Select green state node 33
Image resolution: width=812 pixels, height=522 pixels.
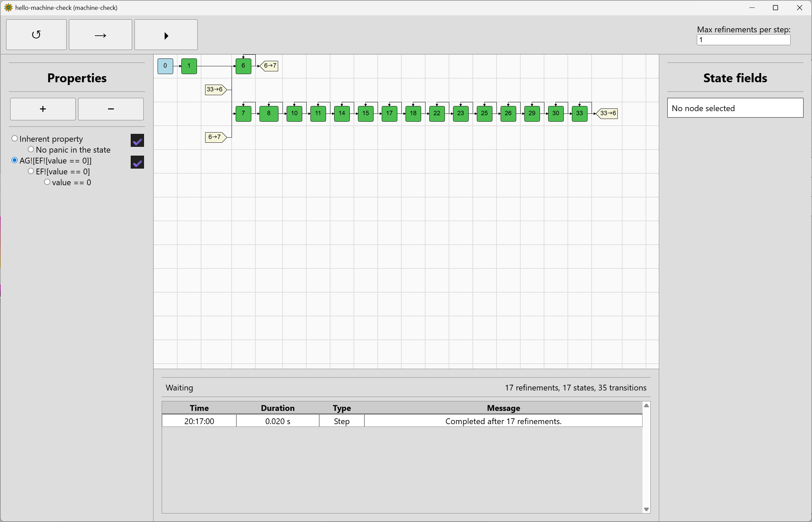[x=579, y=114]
